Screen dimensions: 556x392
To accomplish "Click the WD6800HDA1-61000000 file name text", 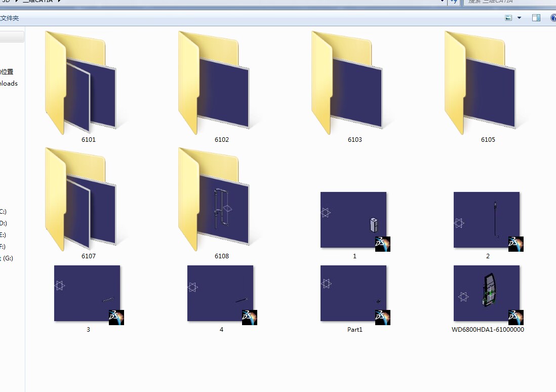I will 488,329.
